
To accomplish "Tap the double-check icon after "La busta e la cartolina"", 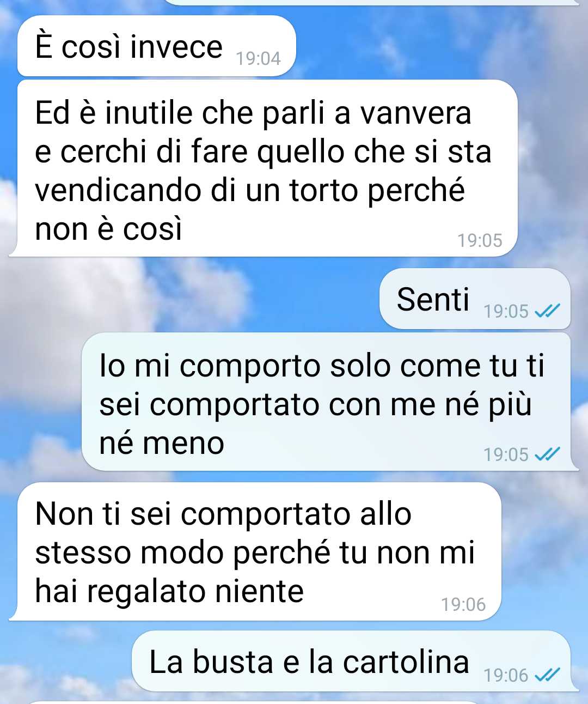I will (x=547, y=675).
